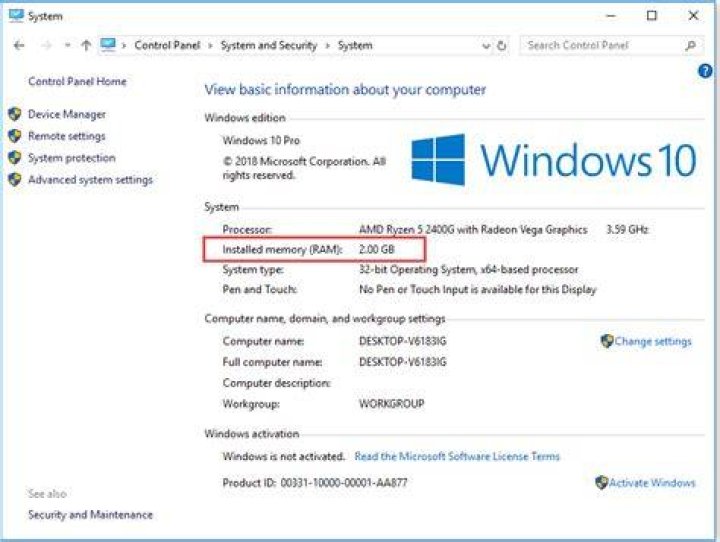Click the 3.59 GHz processor speed
Viewport: 720px width, 542px height.
pos(627,229)
